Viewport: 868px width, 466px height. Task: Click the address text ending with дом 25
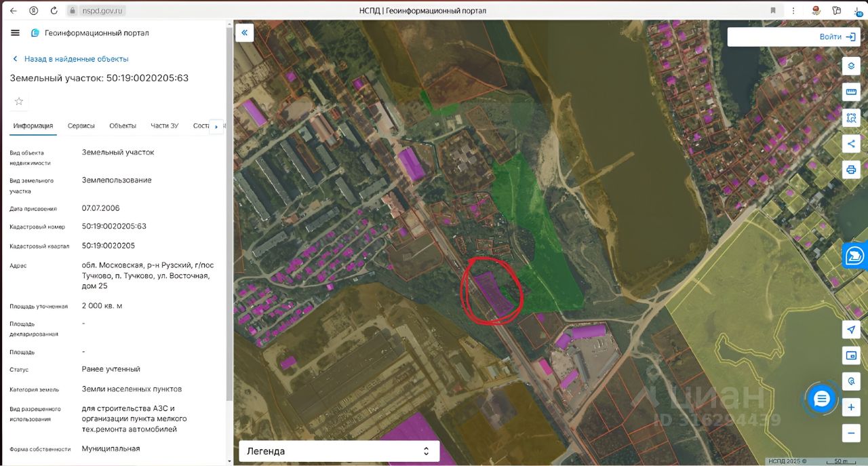(149, 275)
